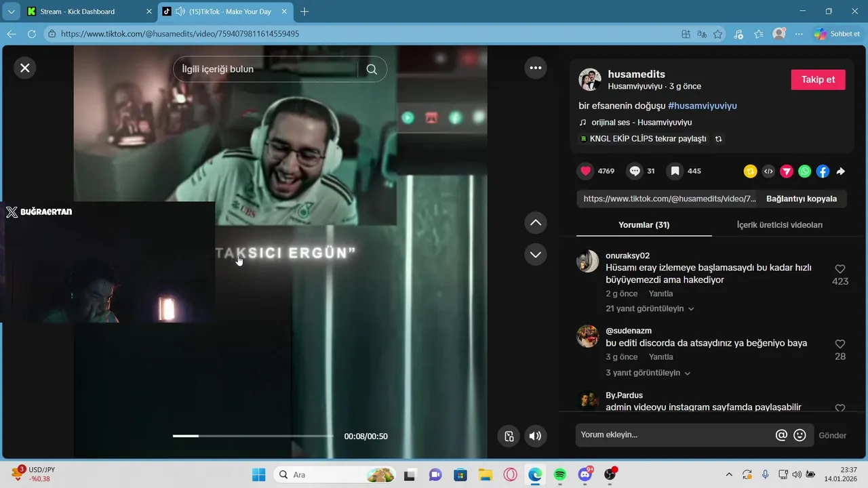Reply to @sudenazm via Yanıtla
Screen dimensions: 868x488
pos(660,357)
